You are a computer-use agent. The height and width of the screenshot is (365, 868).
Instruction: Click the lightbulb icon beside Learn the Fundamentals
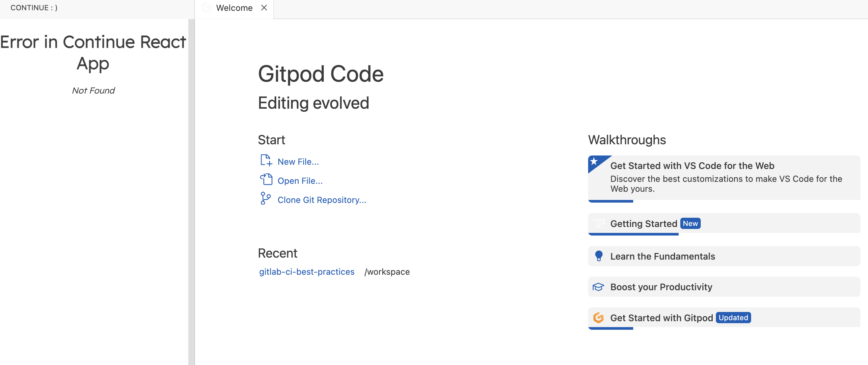599,256
